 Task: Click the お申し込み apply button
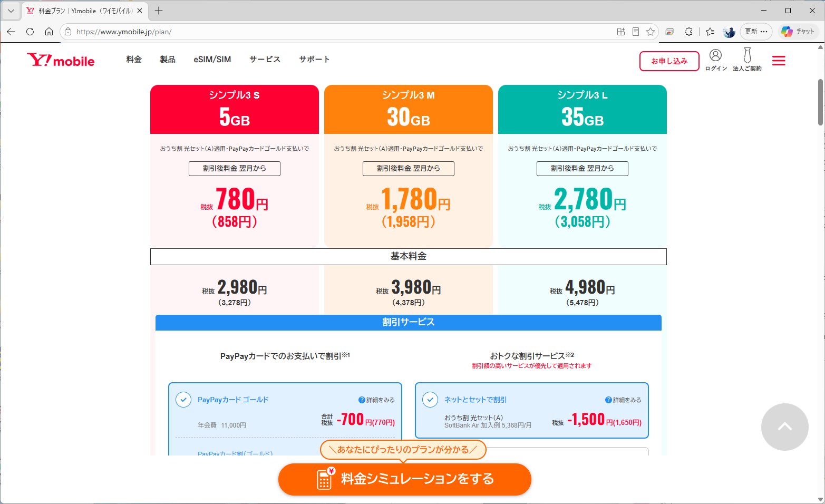(x=669, y=61)
